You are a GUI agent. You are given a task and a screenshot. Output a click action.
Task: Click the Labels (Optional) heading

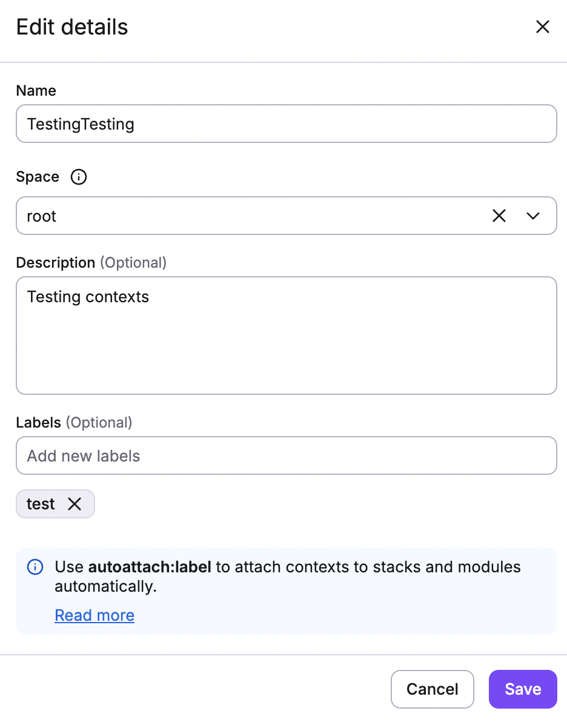74,422
